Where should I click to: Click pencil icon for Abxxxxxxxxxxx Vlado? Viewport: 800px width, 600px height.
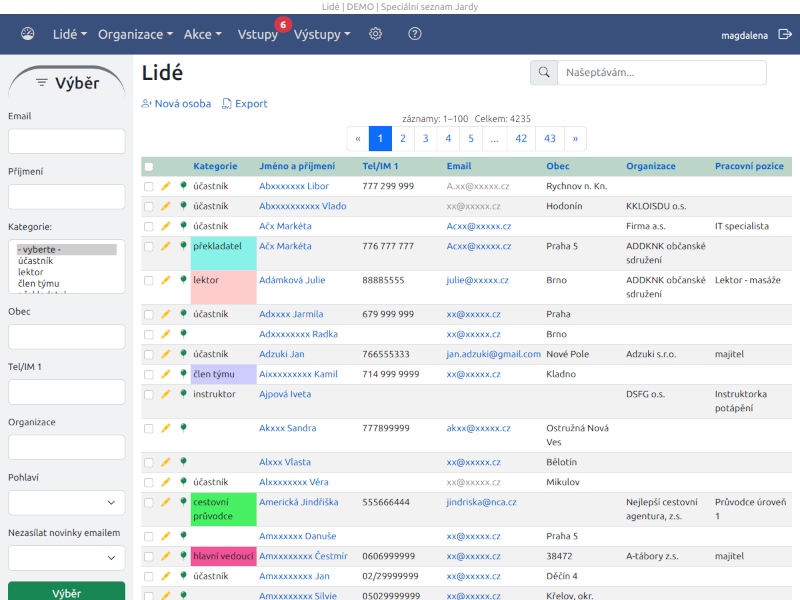[166, 206]
